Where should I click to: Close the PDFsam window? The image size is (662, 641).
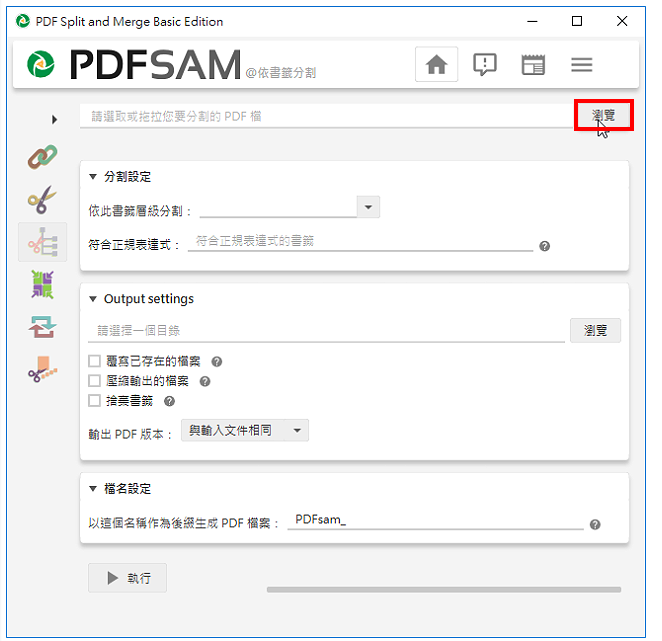pos(621,21)
